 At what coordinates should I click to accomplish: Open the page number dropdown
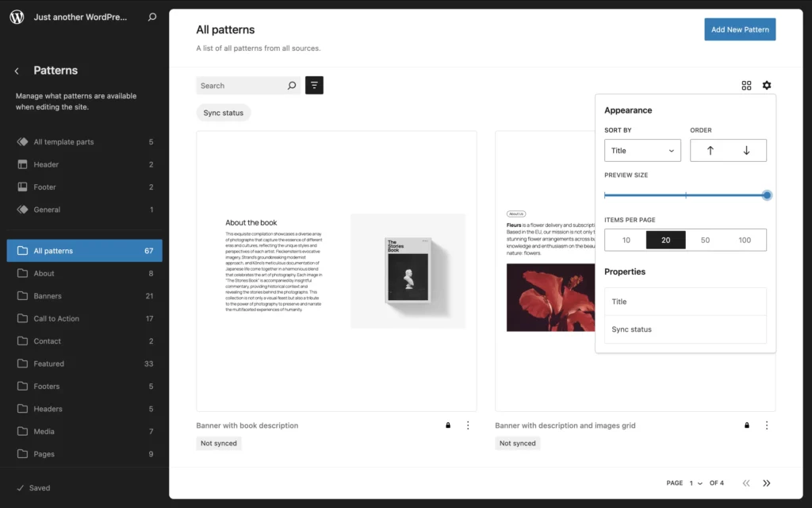(x=695, y=483)
